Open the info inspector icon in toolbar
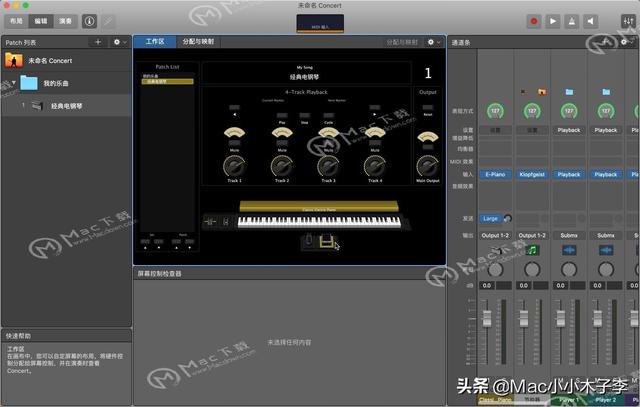 click(x=89, y=21)
